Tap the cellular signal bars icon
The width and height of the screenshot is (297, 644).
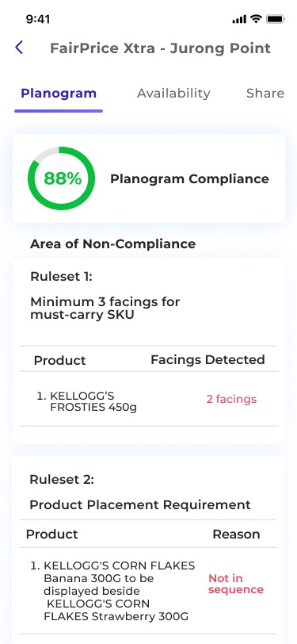pyautogui.click(x=239, y=19)
